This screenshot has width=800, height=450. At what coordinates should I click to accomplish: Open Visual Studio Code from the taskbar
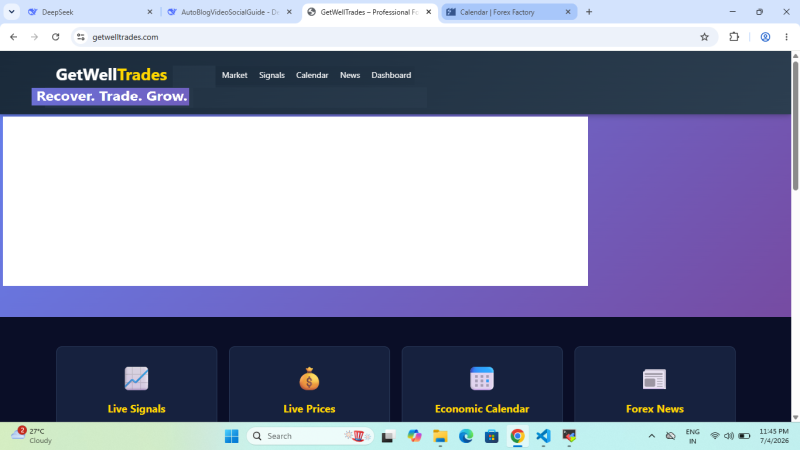point(543,436)
